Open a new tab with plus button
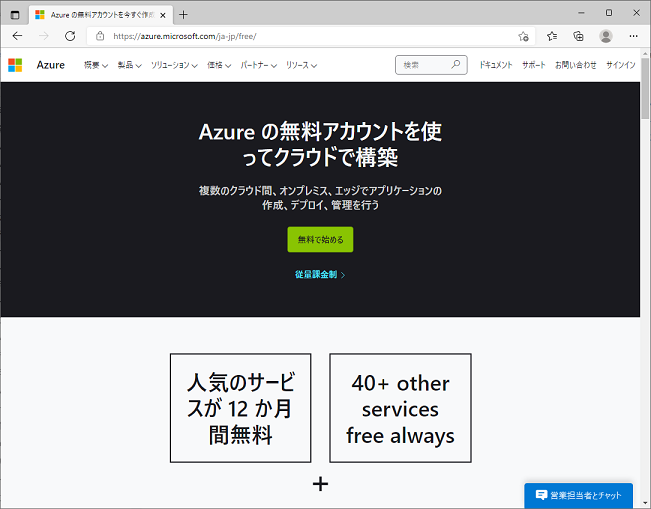The height and width of the screenshot is (509, 651). point(183,15)
